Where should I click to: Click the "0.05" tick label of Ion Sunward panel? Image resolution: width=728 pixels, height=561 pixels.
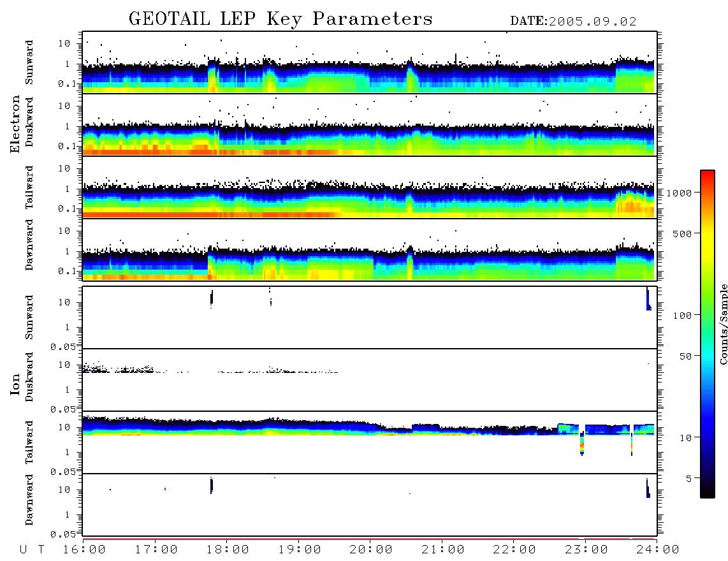62,347
